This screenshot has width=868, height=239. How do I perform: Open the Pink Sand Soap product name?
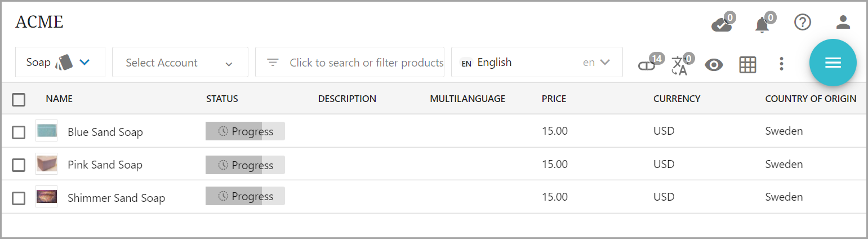105,165
